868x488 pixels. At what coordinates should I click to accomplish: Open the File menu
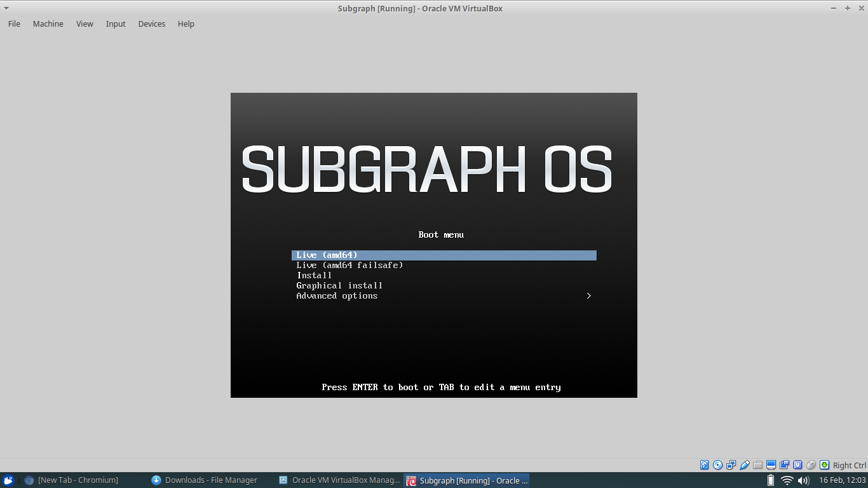tap(14, 24)
